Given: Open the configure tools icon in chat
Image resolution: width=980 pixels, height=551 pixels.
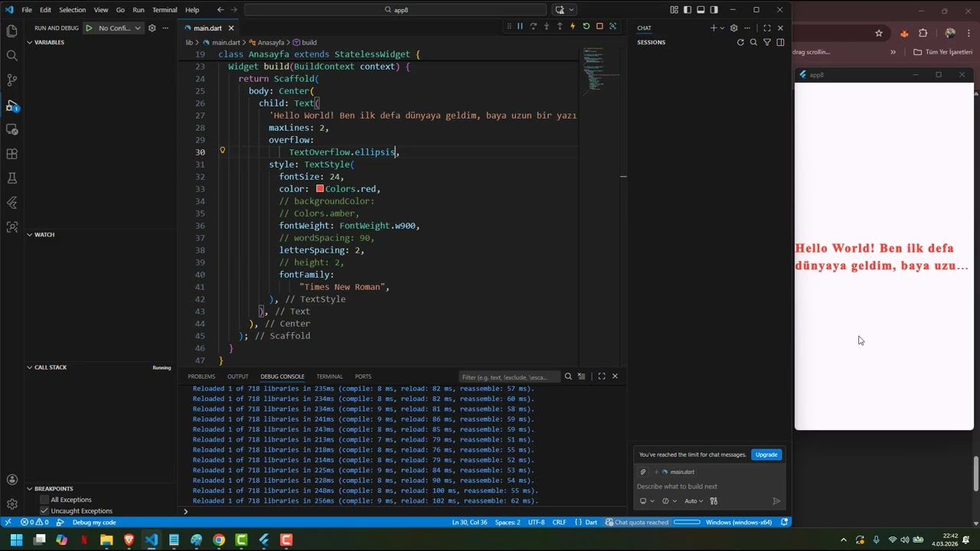Looking at the screenshot, I should (x=714, y=501).
